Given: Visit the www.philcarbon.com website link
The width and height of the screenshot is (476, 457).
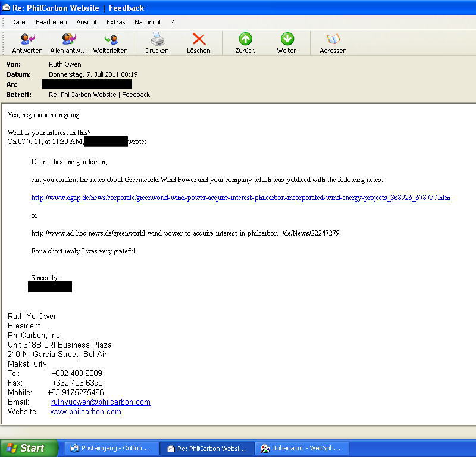Looking at the screenshot, I should pyautogui.click(x=86, y=412).
